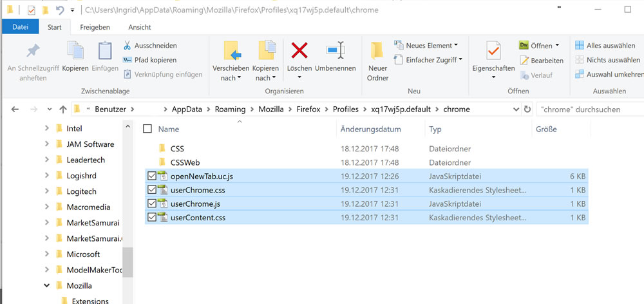Select Macromedia folder in tree

pyautogui.click(x=88, y=207)
